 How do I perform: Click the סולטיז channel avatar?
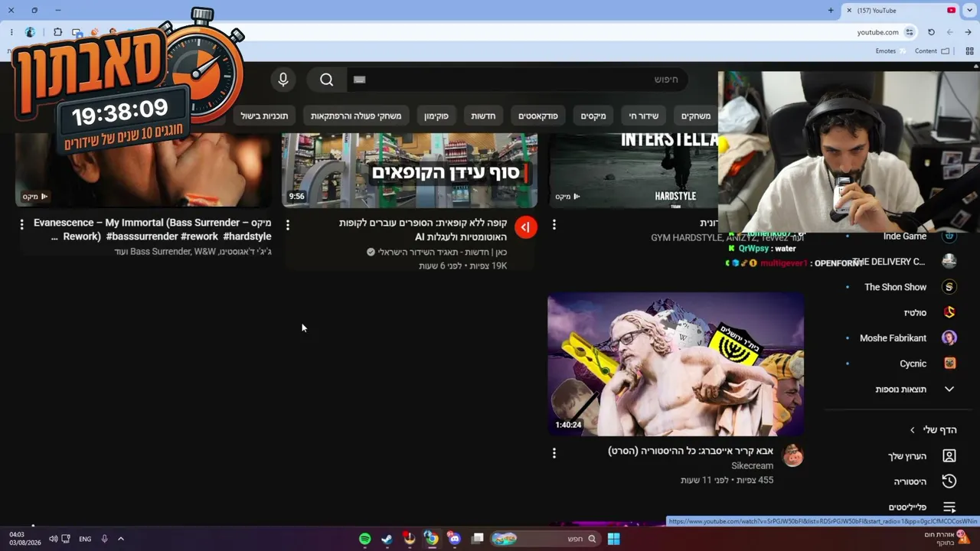[949, 312]
